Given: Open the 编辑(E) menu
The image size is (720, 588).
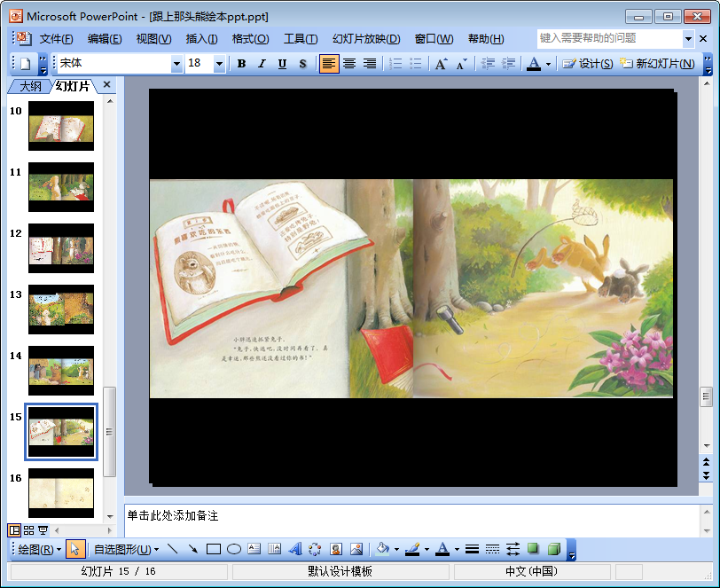Looking at the screenshot, I should click(x=105, y=39).
